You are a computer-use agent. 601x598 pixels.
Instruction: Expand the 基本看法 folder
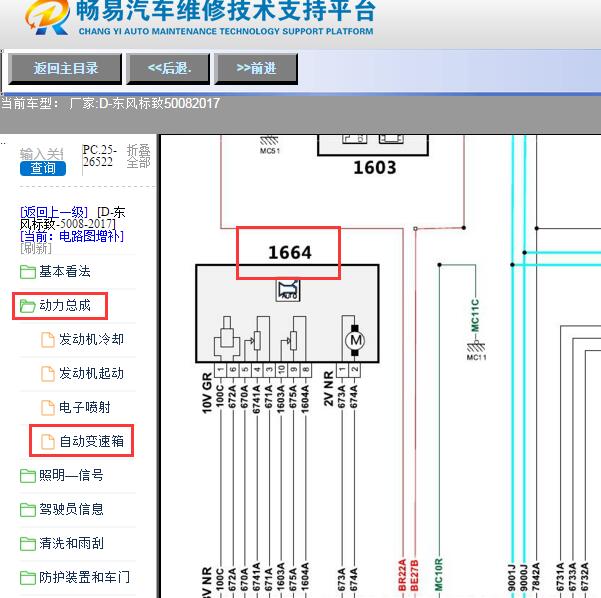[65, 271]
